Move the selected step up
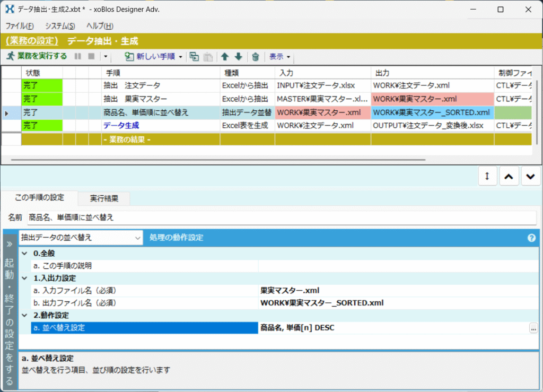The width and height of the screenshot is (543, 392). point(225,56)
